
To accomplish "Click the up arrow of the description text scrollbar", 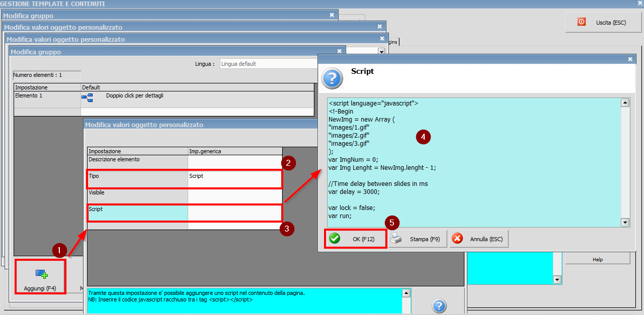I will pyautogui.click(x=406, y=293).
